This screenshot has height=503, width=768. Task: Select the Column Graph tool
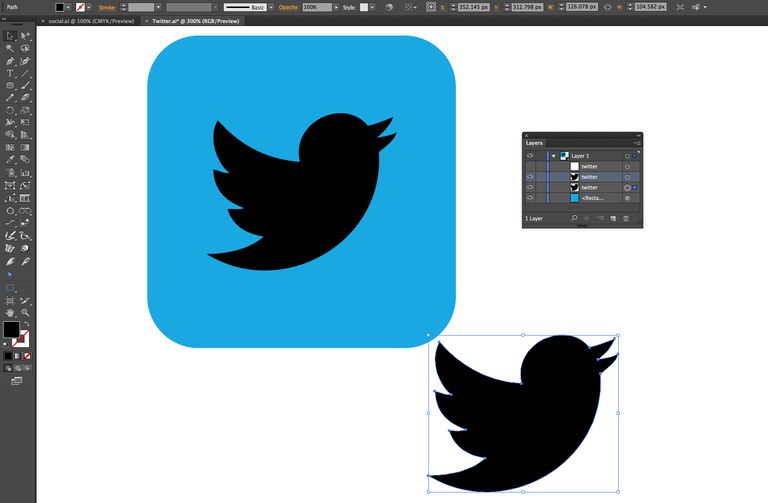(x=25, y=172)
